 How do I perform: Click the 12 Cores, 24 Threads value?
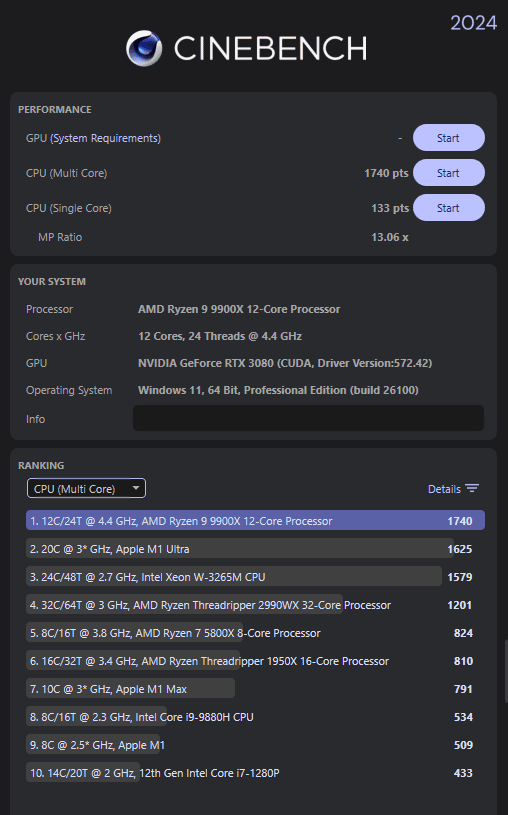click(x=220, y=336)
